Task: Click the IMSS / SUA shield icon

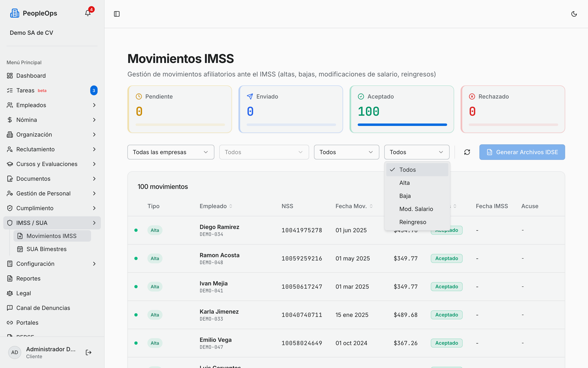Action: [10, 223]
